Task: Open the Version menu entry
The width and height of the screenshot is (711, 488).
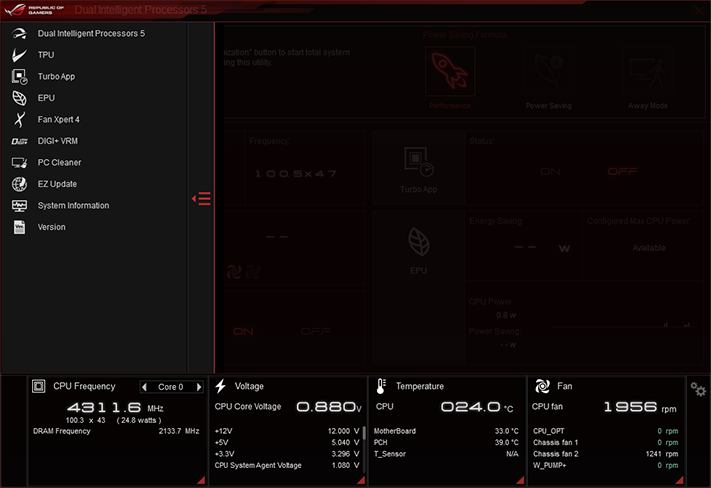Action: click(52, 227)
